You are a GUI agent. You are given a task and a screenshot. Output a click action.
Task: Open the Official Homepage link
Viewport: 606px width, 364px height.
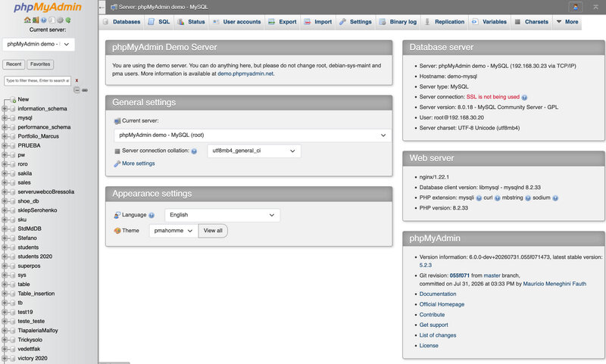pyautogui.click(x=442, y=304)
